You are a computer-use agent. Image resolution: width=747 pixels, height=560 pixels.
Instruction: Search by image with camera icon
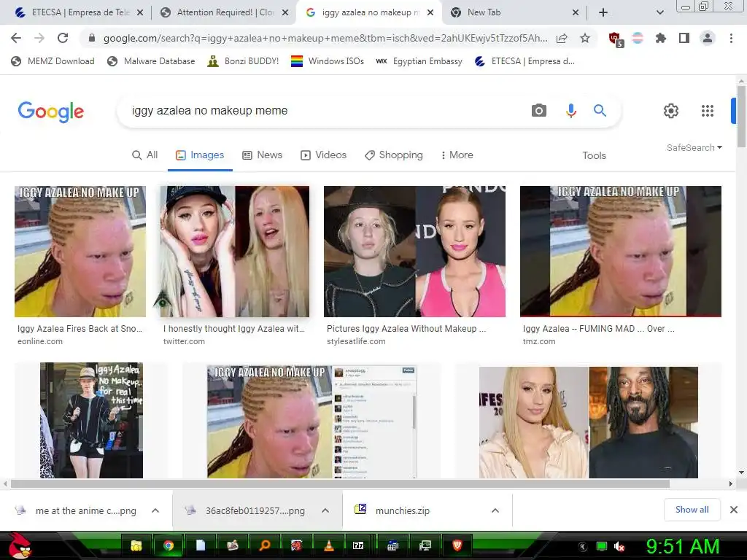click(x=539, y=111)
